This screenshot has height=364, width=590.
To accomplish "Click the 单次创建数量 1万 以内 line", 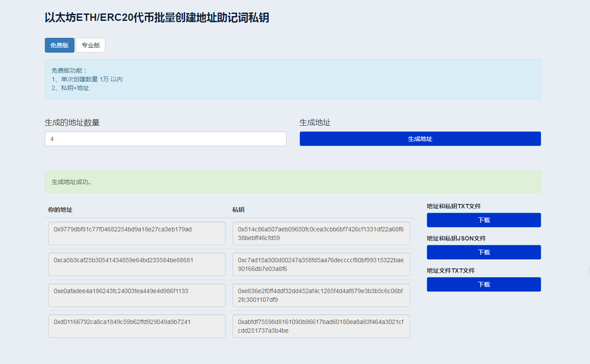I will coord(87,79).
